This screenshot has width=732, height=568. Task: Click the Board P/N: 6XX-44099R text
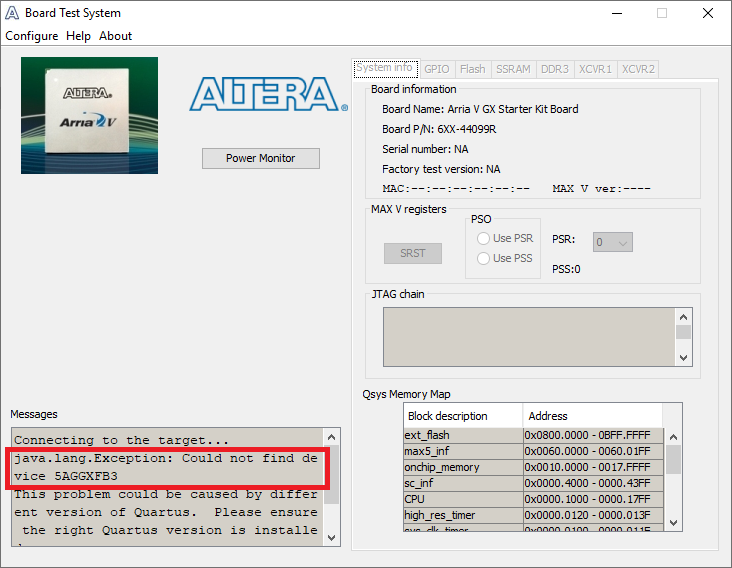(439, 129)
